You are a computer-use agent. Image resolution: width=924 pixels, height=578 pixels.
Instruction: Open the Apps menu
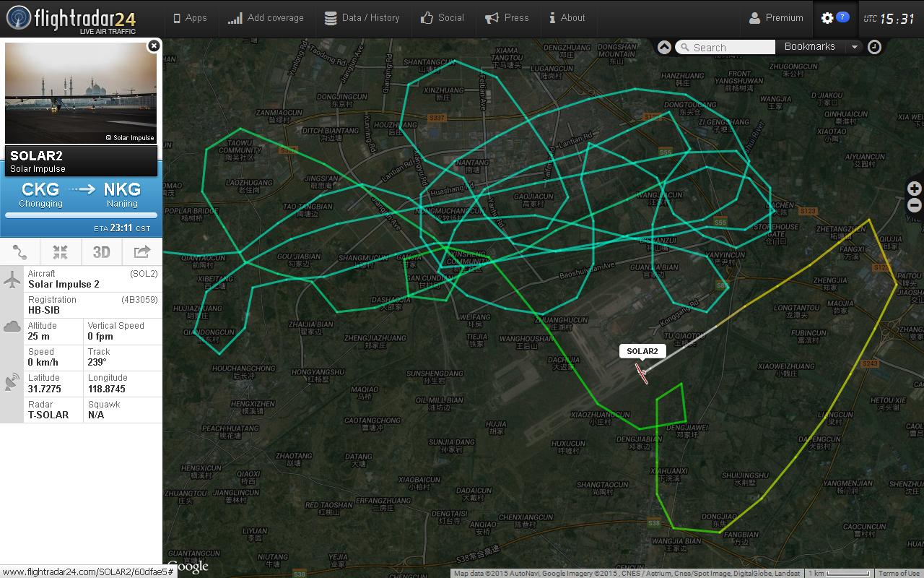pos(190,18)
